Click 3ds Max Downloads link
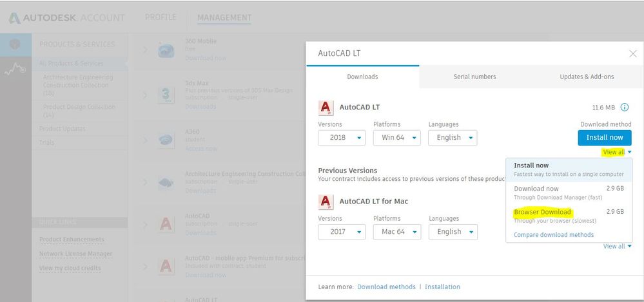This screenshot has height=302, width=644. (x=200, y=106)
